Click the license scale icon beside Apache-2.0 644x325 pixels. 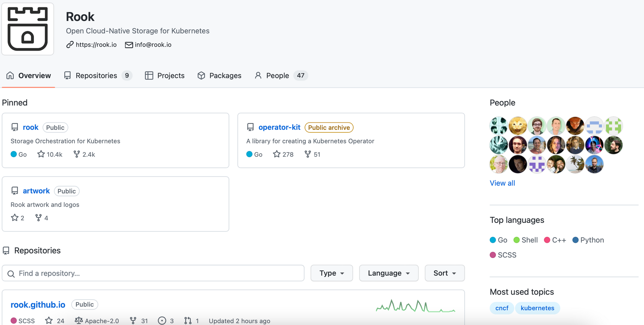click(79, 320)
